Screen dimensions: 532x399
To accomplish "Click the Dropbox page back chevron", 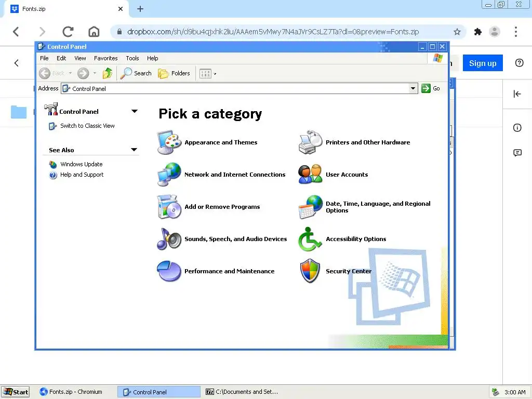I will (16, 63).
